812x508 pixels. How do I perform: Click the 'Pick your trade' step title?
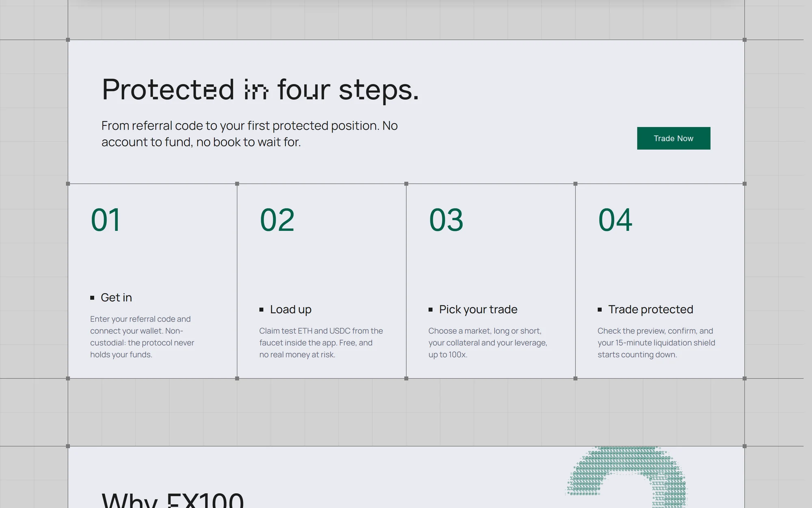(x=478, y=309)
